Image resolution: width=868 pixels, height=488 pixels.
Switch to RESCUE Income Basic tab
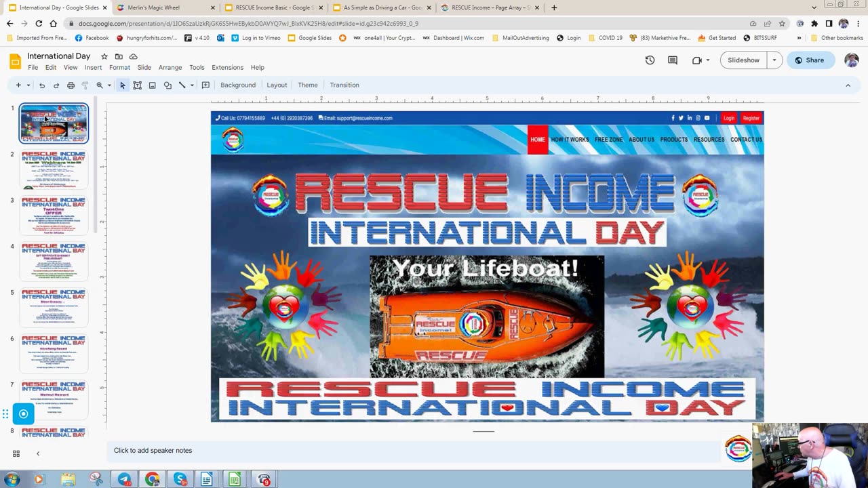click(274, 7)
